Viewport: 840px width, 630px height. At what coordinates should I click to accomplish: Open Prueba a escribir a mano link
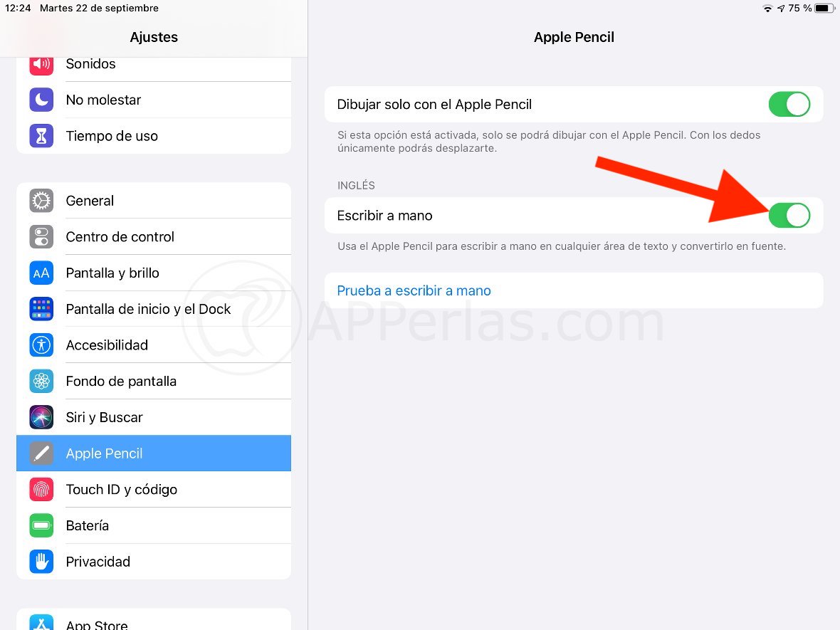click(414, 290)
